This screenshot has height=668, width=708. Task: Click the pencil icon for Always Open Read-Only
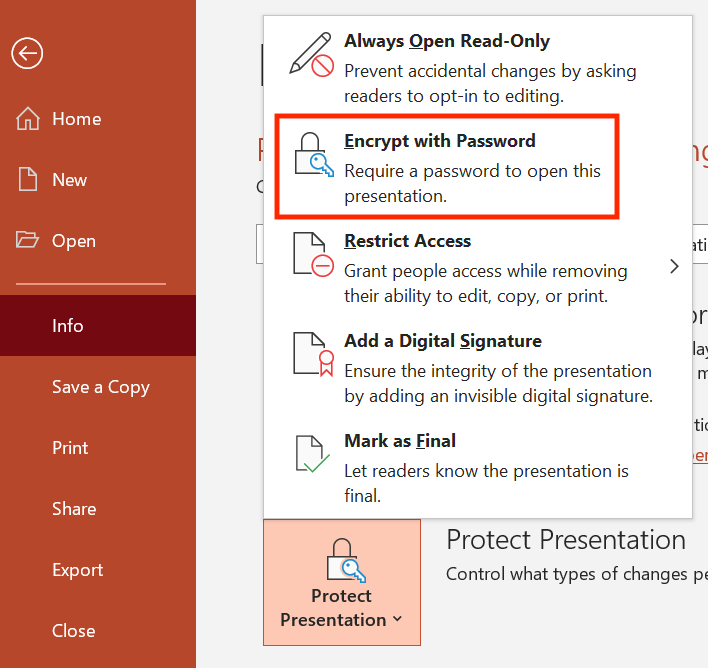pyautogui.click(x=312, y=54)
